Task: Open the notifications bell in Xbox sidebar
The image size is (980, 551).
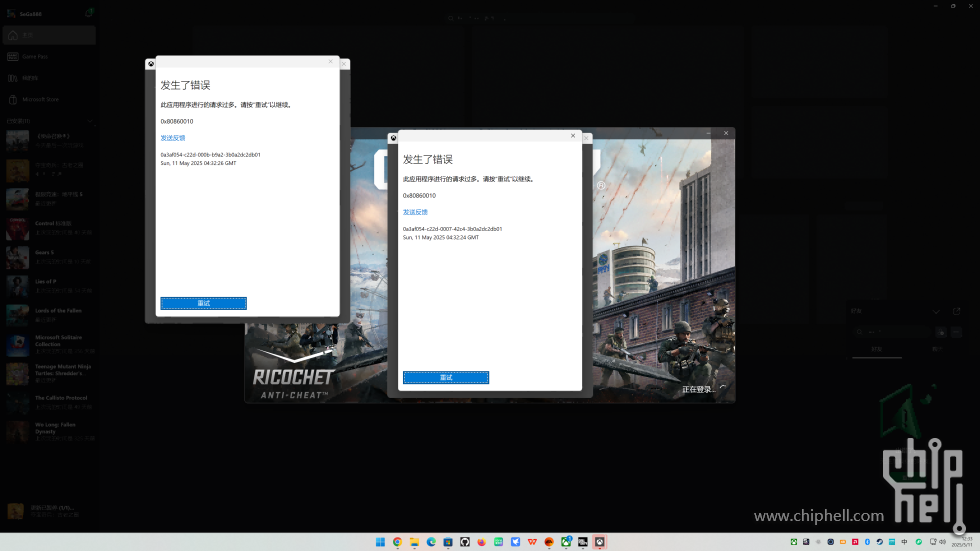Action: tap(89, 12)
